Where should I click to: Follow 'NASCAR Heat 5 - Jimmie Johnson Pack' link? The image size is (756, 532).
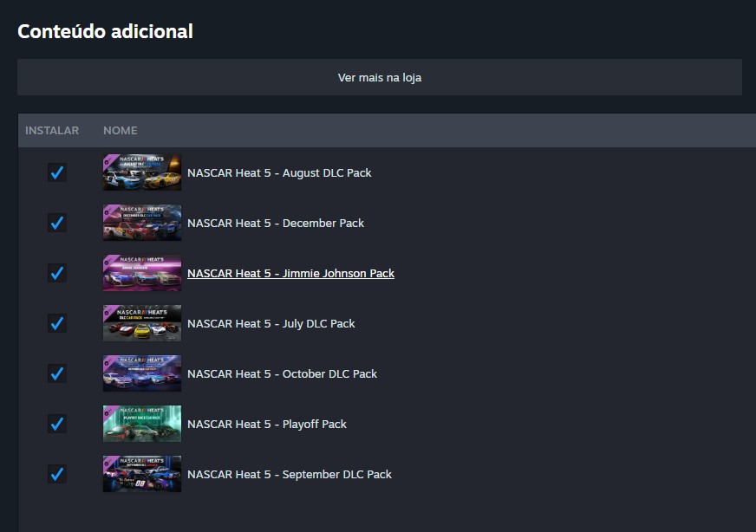click(x=290, y=273)
